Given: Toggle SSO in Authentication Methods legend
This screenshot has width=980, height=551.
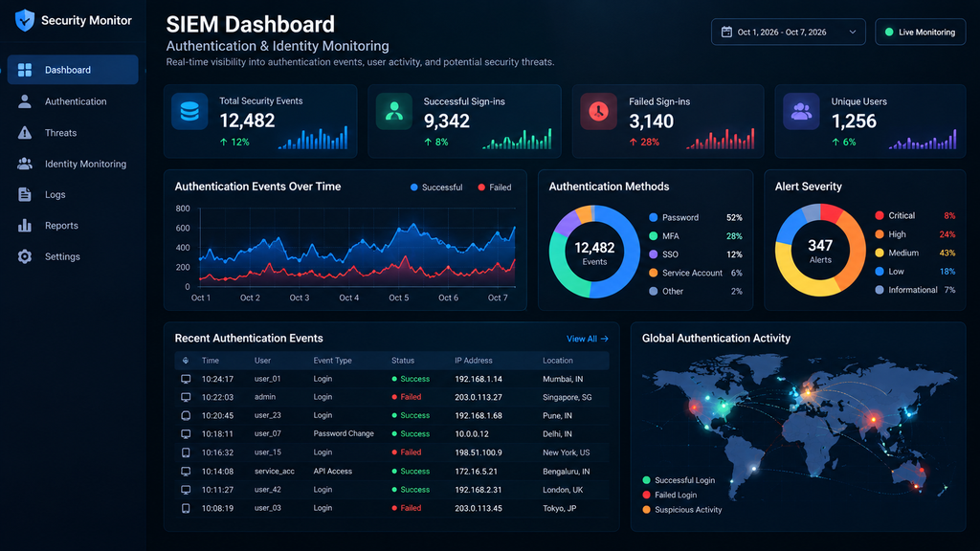Looking at the screenshot, I should point(664,254).
